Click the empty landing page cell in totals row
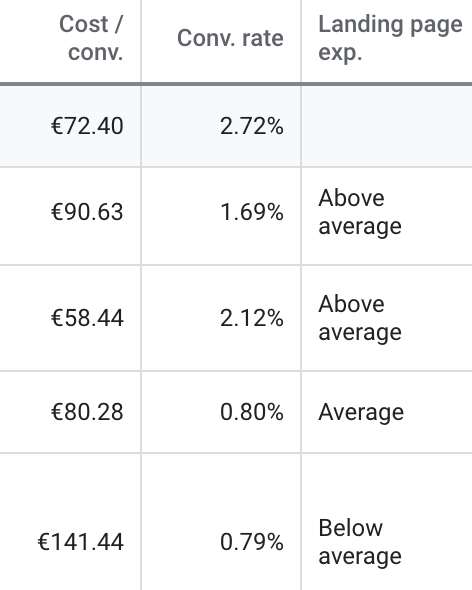The image size is (472, 590). (387, 126)
